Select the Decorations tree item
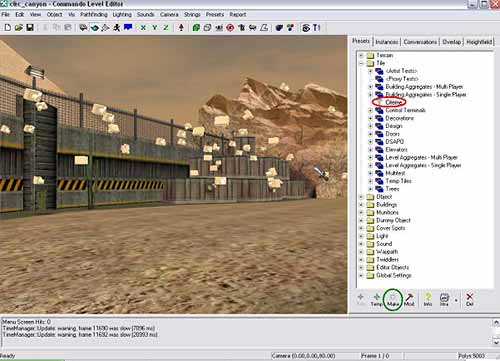Viewport: 500px width, 361px height. coord(399,118)
